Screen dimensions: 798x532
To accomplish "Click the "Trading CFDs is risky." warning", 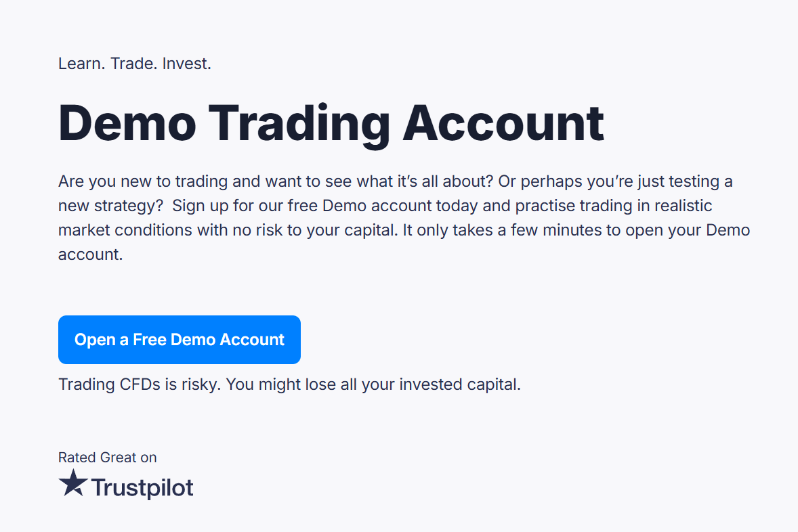I will [x=139, y=384].
